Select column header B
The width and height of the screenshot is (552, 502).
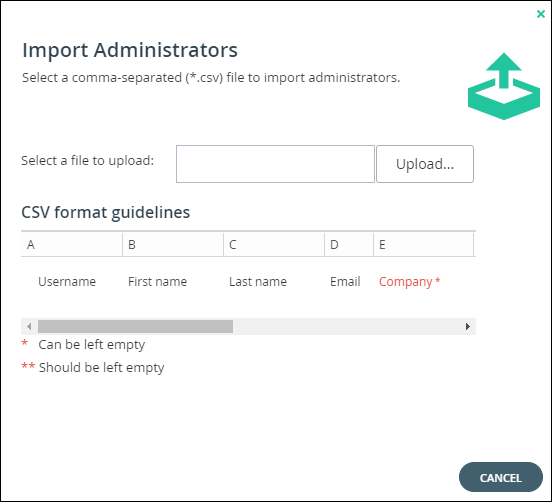173,244
